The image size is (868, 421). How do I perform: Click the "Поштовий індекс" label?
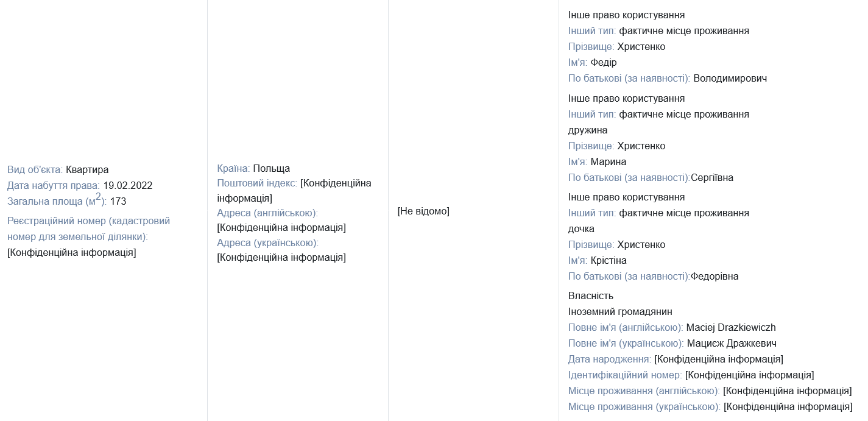[x=257, y=183]
